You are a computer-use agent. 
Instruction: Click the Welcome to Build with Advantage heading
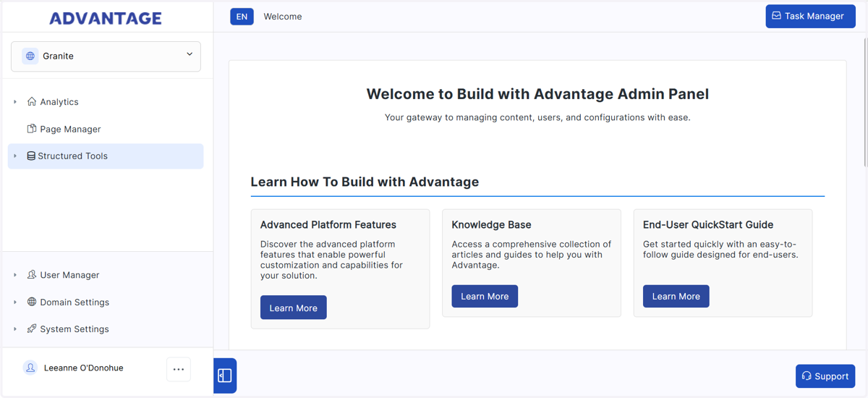tap(537, 94)
